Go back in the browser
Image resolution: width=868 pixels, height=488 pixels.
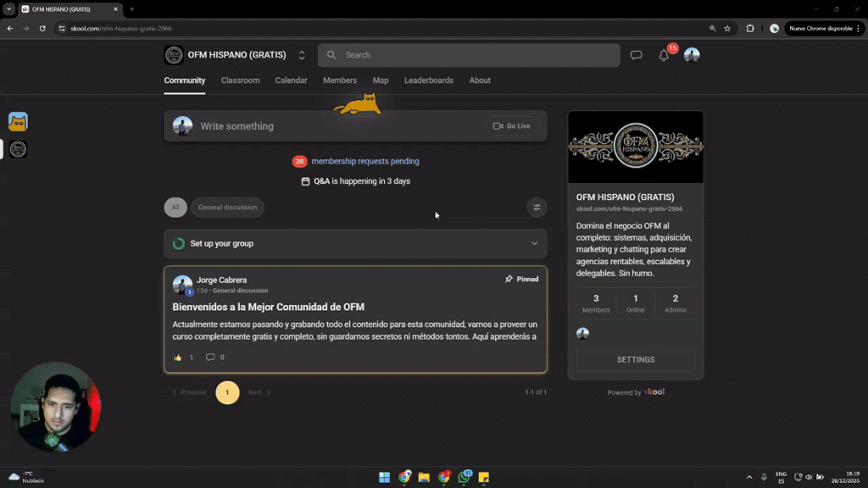[x=10, y=28]
